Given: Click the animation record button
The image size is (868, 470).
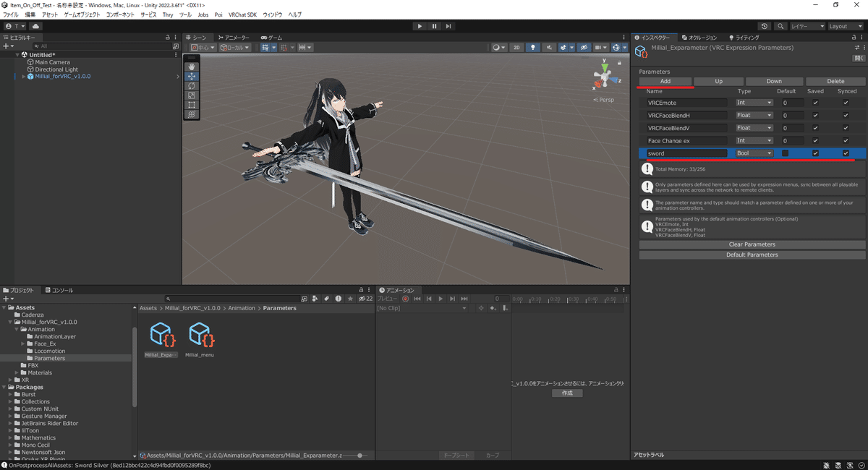Looking at the screenshot, I should [x=406, y=299].
